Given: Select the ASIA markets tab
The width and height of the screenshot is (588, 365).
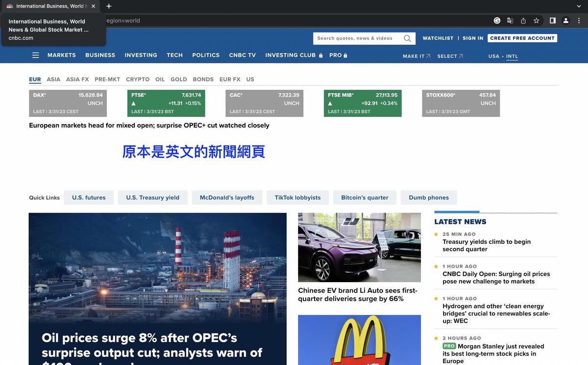Looking at the screenshot, I should click(53, 79).
